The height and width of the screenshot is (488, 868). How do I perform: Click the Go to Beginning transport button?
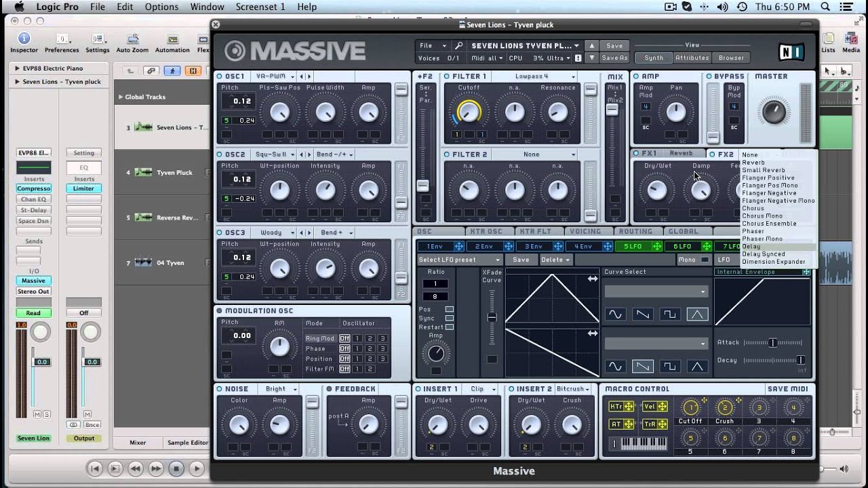coord(95,468)
